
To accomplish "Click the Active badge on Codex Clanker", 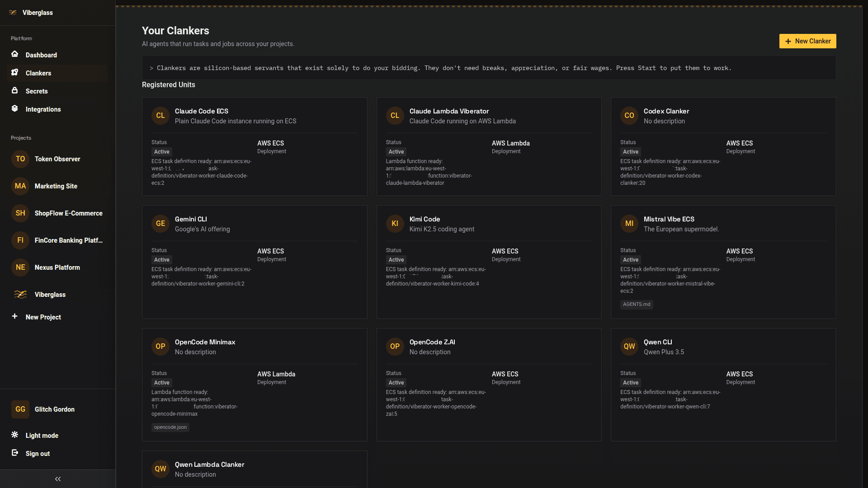I will (x=630, y=152).
